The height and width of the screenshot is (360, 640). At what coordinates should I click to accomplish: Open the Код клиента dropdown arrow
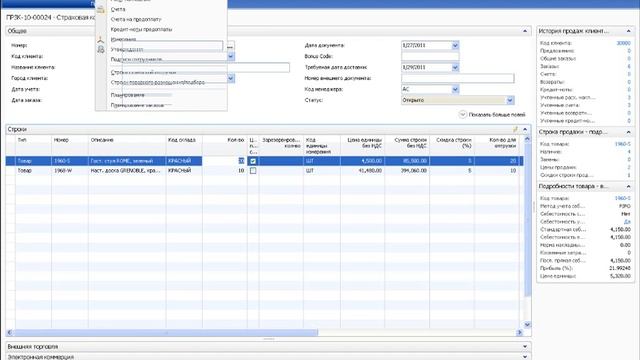tap(231, 57)
